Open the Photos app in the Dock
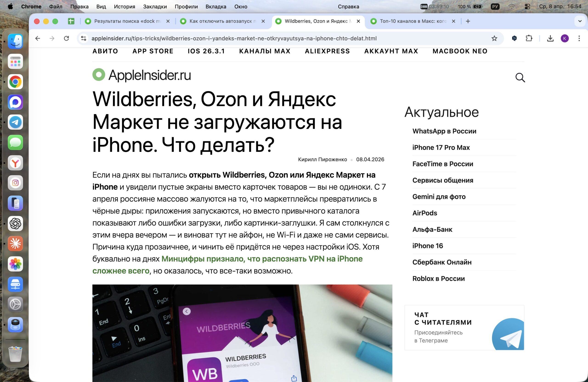Image resolution: width=588 pixels, height=382 pixels. pyautogui.click(x=15, y=264)
